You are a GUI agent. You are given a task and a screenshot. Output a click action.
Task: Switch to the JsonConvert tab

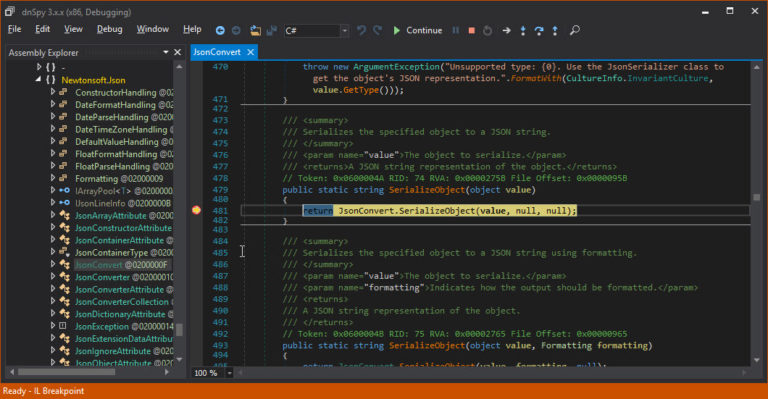[x=216, y=52]
